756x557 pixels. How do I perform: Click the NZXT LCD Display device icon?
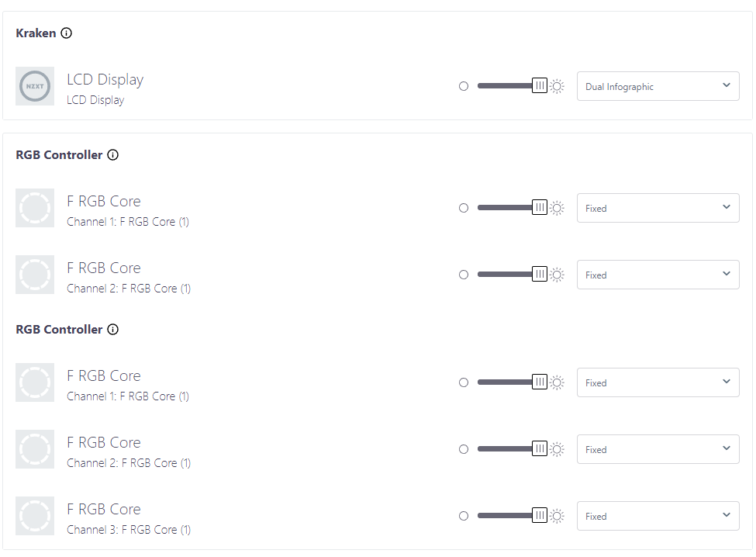(35, 86)
